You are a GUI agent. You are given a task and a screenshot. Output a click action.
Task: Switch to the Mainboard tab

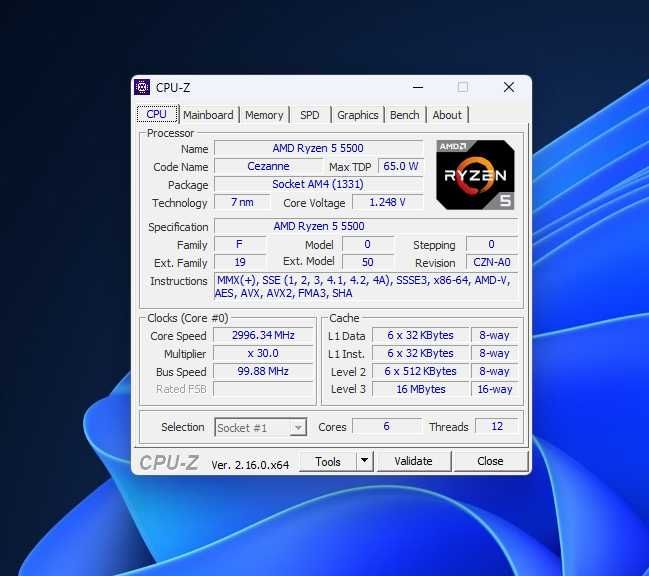[x=208, y=115]
